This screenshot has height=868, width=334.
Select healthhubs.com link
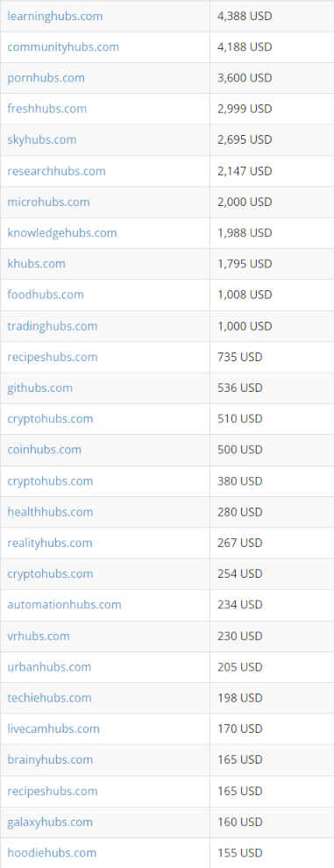click(50, 511)
